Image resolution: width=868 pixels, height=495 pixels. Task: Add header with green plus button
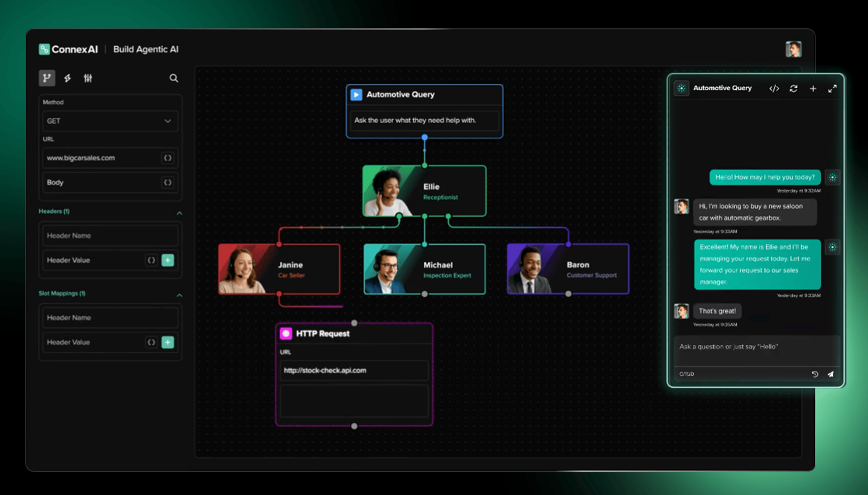pyautogui.click(x=167, y=261)
